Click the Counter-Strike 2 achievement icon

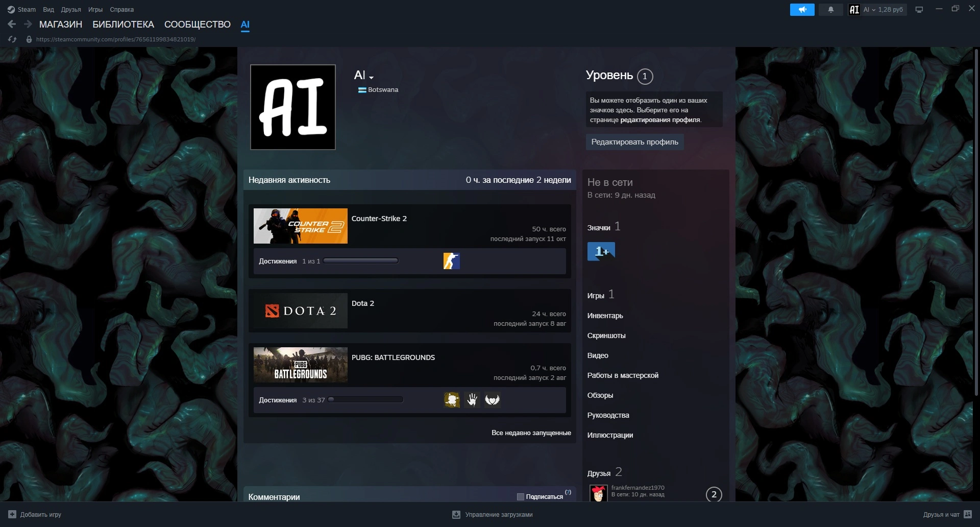coord(452,261)
